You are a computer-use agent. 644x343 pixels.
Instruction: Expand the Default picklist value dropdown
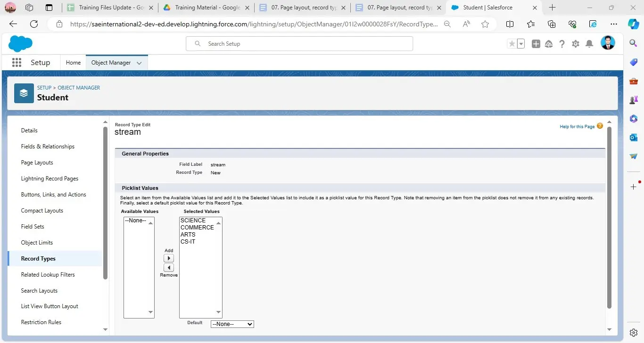tap(232, 324)
